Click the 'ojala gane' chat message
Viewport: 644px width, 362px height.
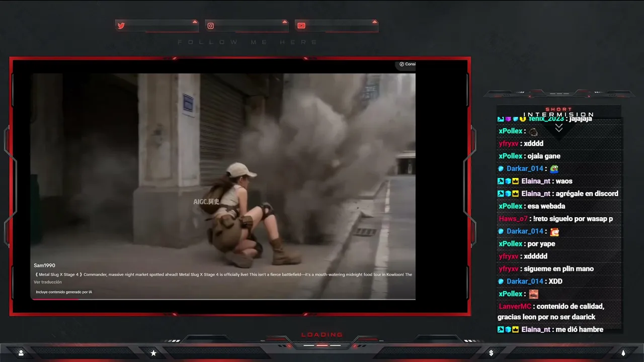544,156
